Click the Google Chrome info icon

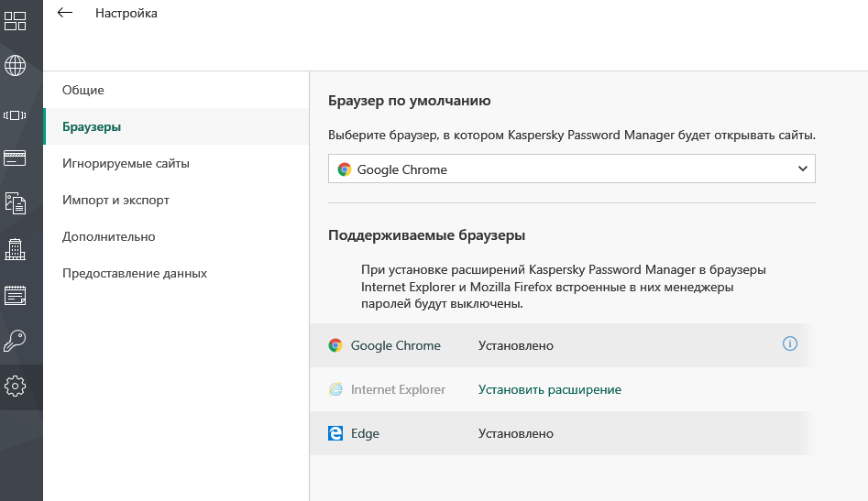click(x=790, y=344)
